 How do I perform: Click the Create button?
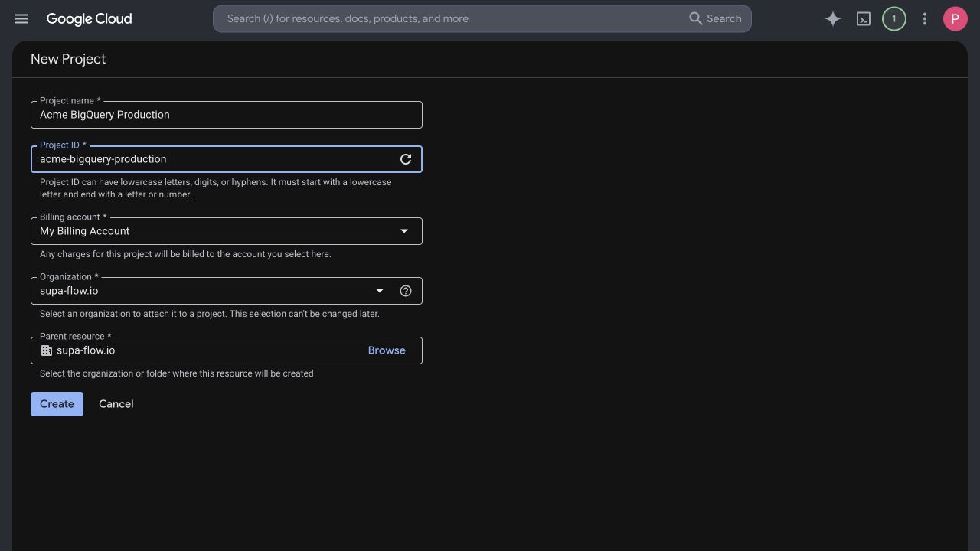(57, 404)
